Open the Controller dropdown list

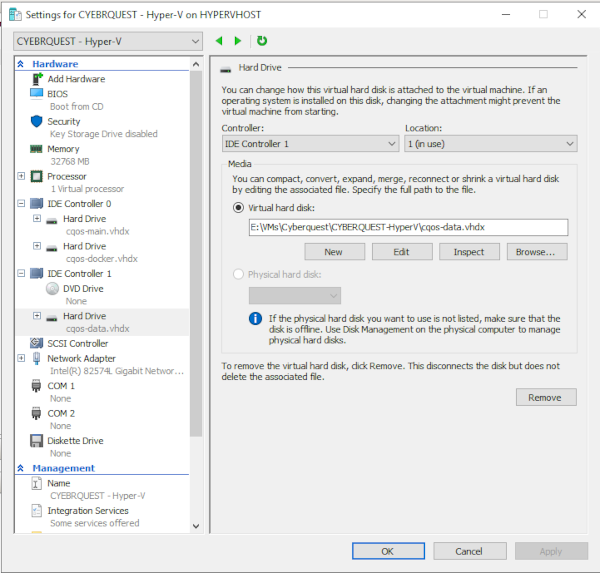click(x=309, y=144)
